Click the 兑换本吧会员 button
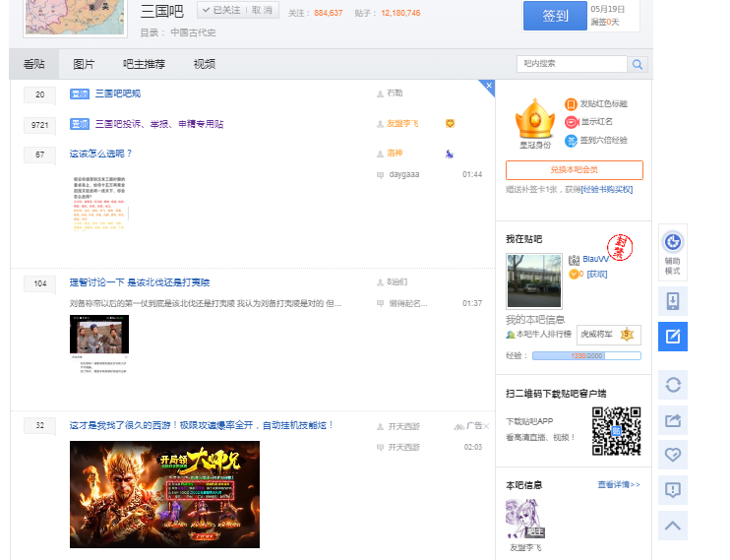 point(574,170)
